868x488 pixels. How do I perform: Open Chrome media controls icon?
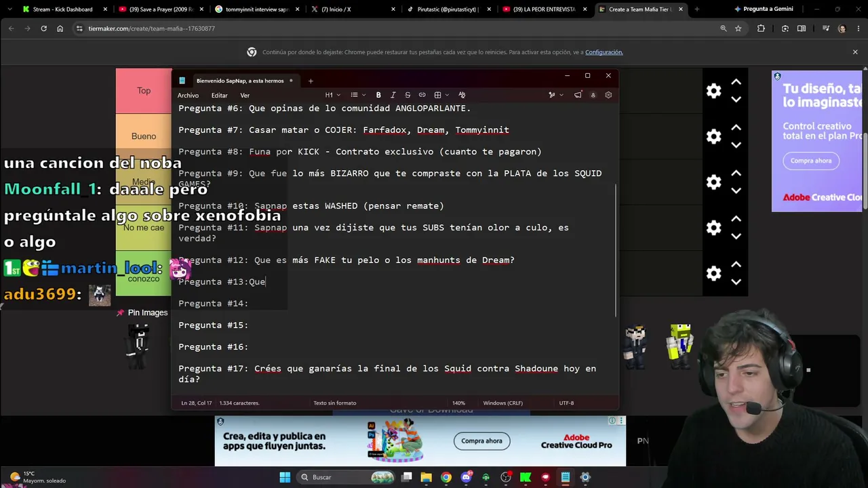tap(825, 28)
